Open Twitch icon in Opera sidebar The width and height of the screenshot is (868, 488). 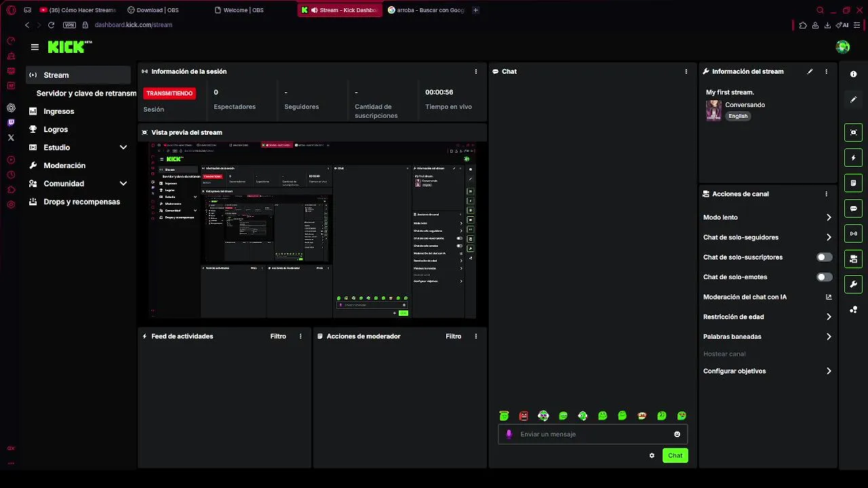point(11,123)
